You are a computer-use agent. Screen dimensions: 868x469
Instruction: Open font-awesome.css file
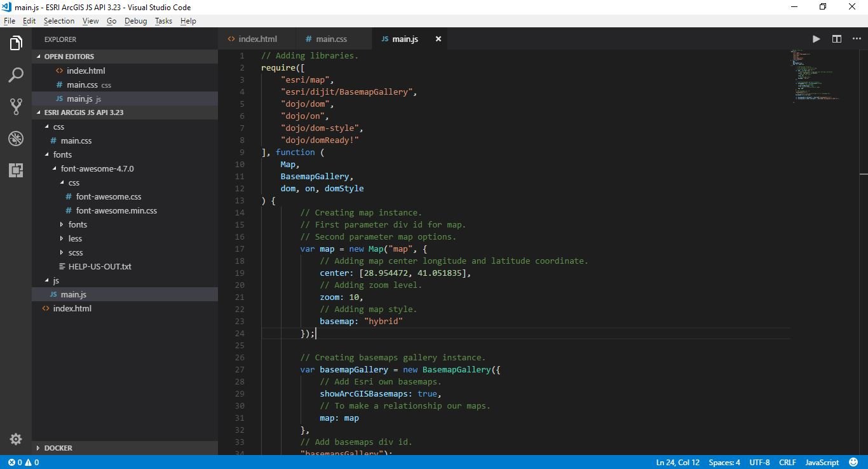125,196
